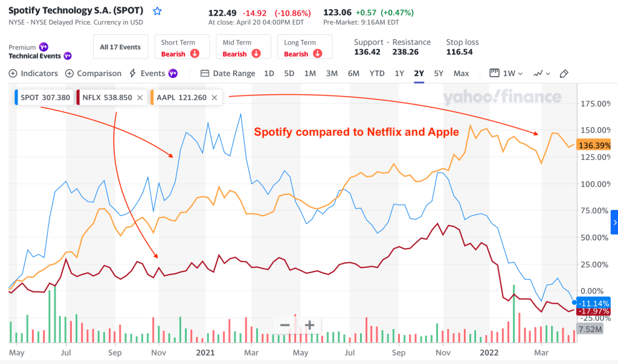Image resolution: width=618 pixels, height=364 pixels.
Task: Remove the NFLX comparison series
Action: point(140,97)
